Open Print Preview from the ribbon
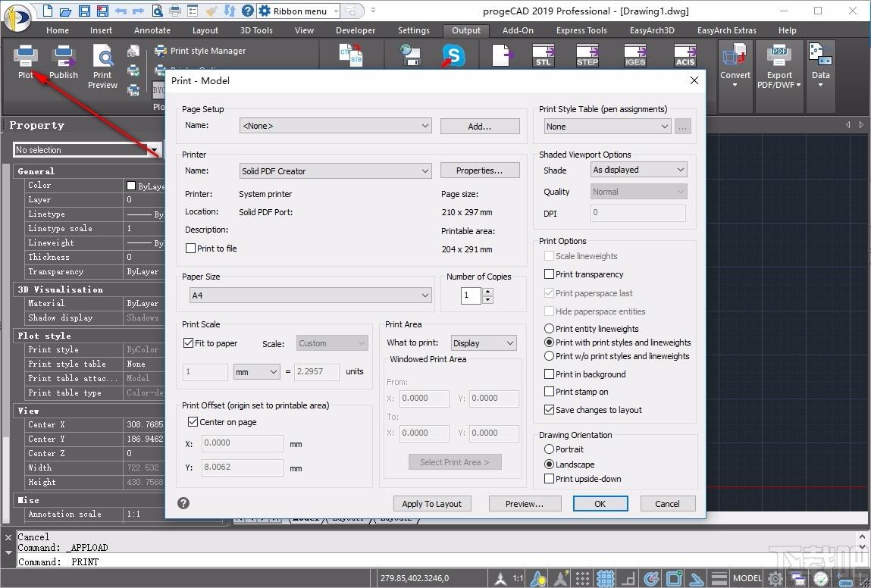Viewport: 871px width, 588px height. [102, 67]
